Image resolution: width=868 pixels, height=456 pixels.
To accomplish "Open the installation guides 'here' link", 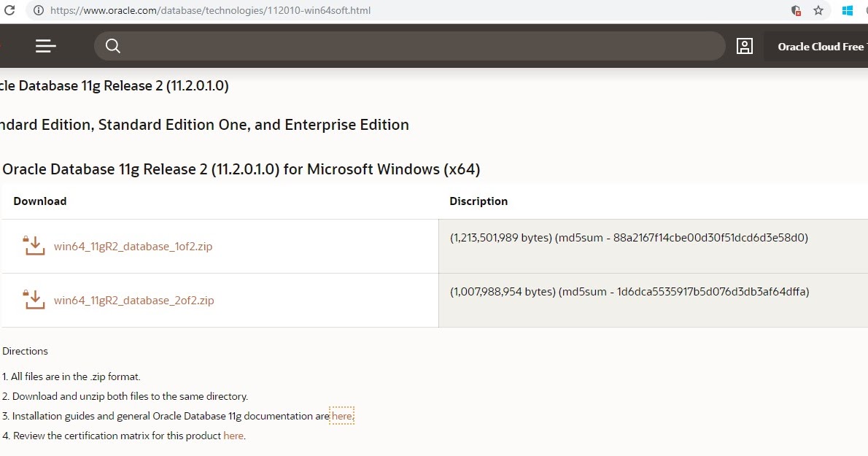I will [x=341, y=416].
